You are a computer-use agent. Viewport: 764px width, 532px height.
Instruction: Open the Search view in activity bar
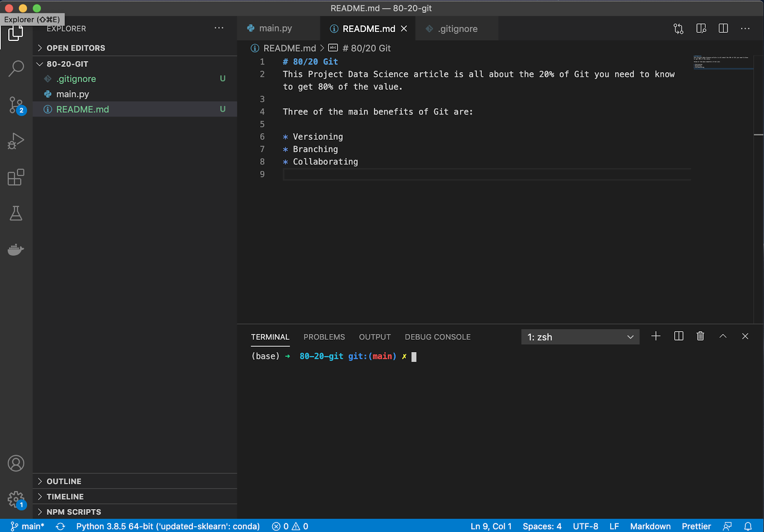pos(16,68)
